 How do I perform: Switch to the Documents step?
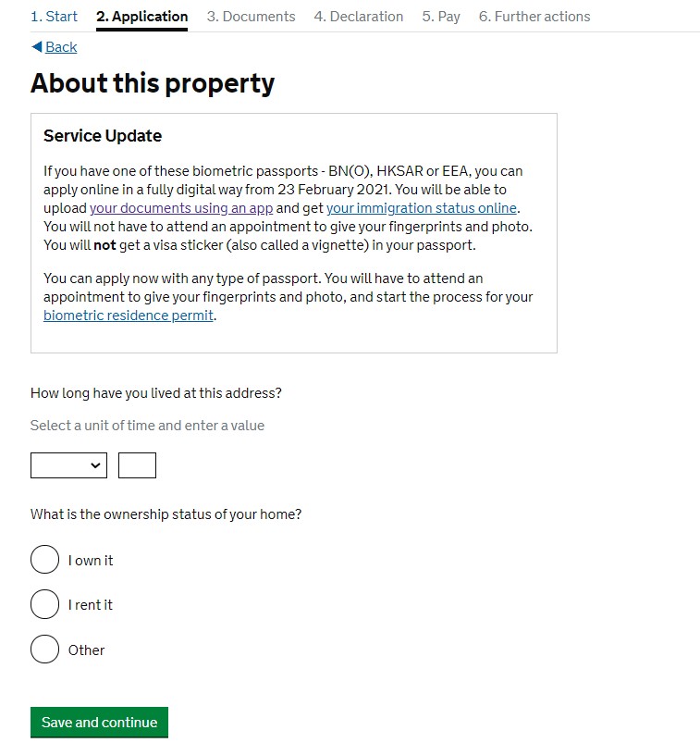[251, 17]
